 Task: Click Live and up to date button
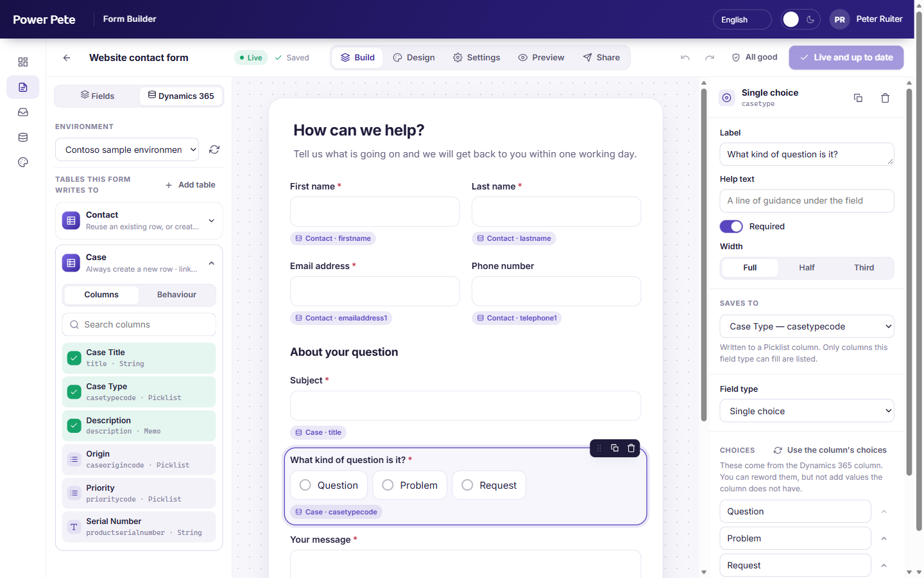click(846, 58)
